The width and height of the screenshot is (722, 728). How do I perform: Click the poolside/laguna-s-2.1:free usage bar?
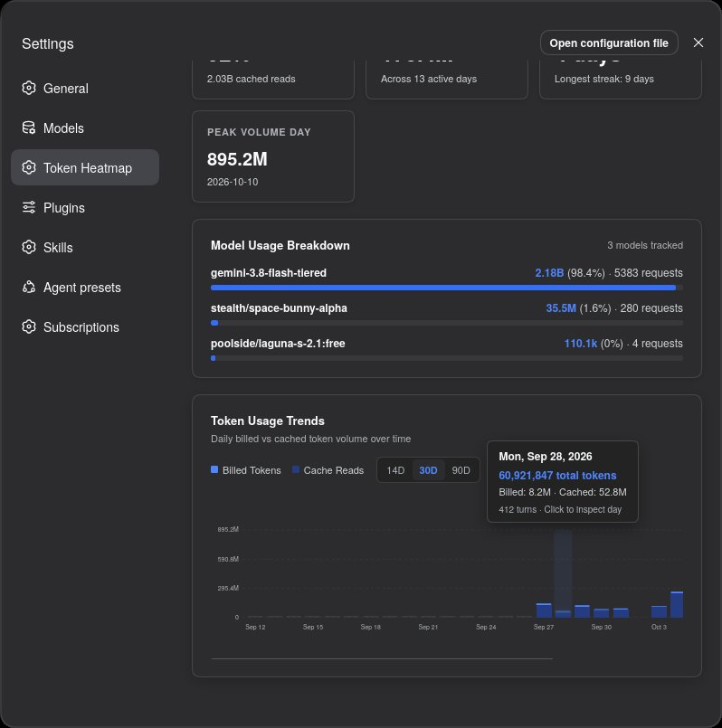446,358
